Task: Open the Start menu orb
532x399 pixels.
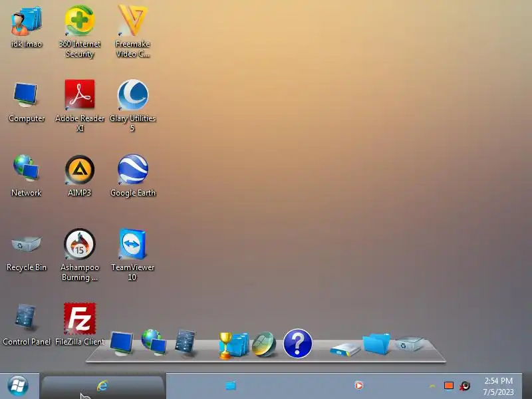Action: click(18, 386)
